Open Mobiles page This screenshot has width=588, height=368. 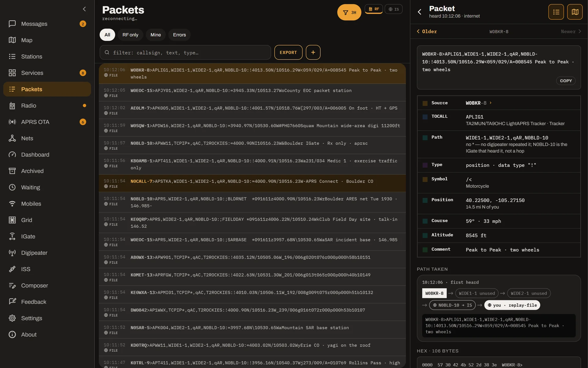point(47,204)
